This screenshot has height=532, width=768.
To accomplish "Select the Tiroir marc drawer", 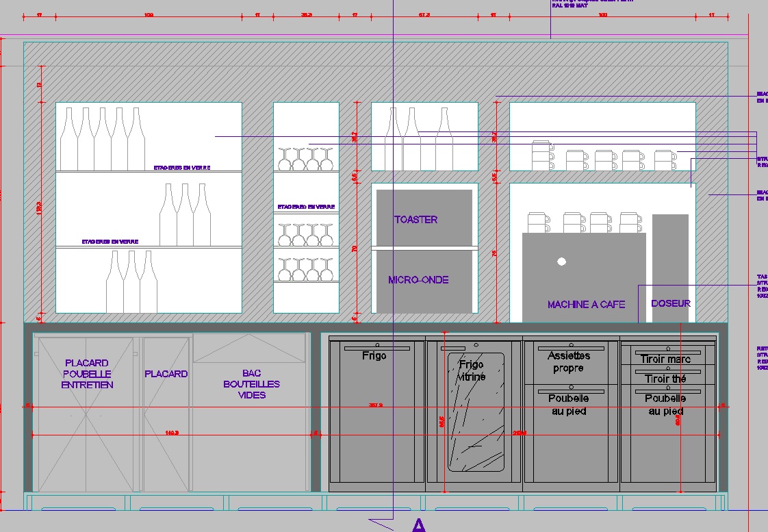I will 668,355.
